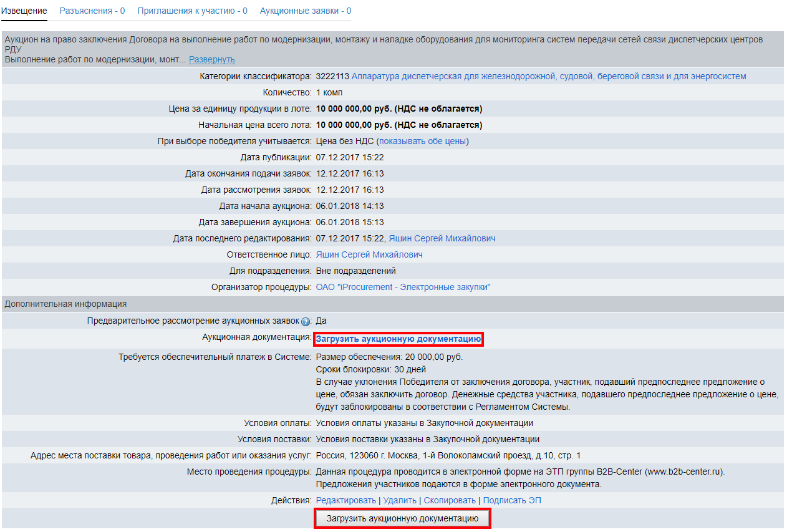The height and width of the screenshot is (532, 787).
Task: Click the Редактировать action link
Action: pos(346,500)
